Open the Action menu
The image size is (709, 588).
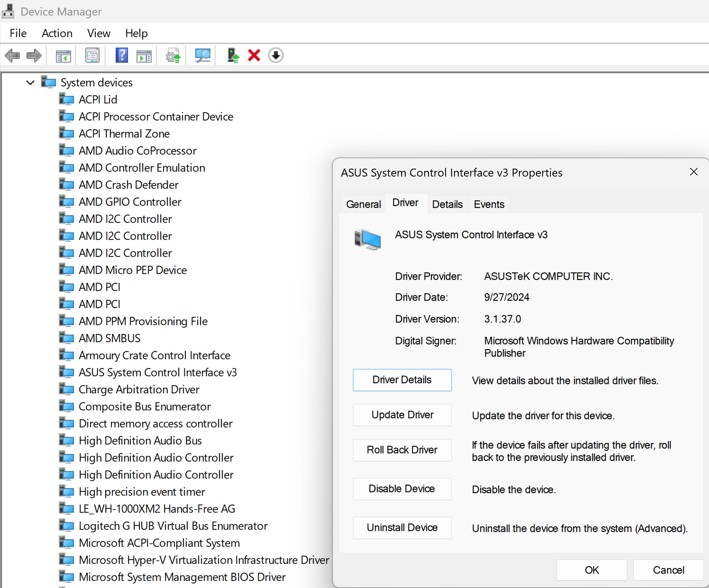(57, 33)
